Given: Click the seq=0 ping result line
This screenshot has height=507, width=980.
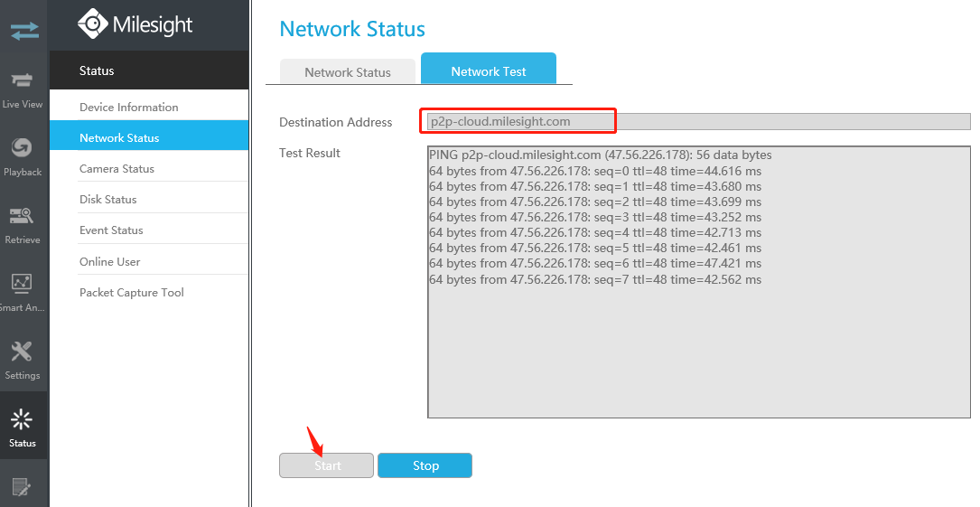Looking at the screenshot, I should (x=595, y=172).
